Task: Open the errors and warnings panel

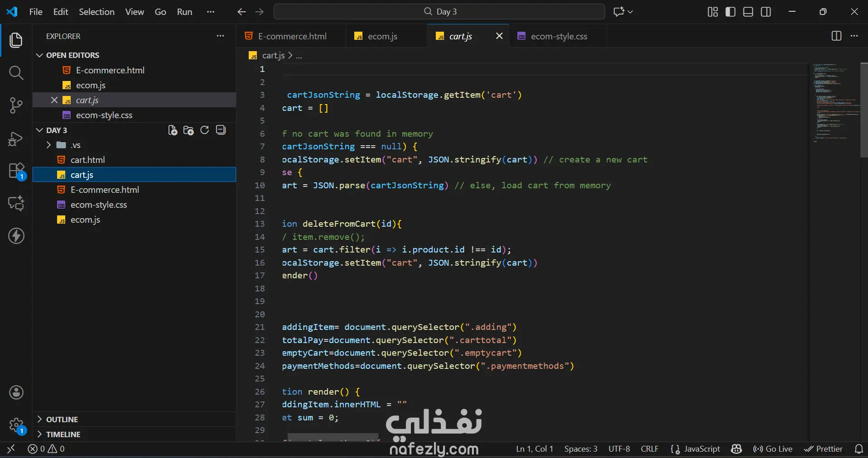Action: [46, 449]
